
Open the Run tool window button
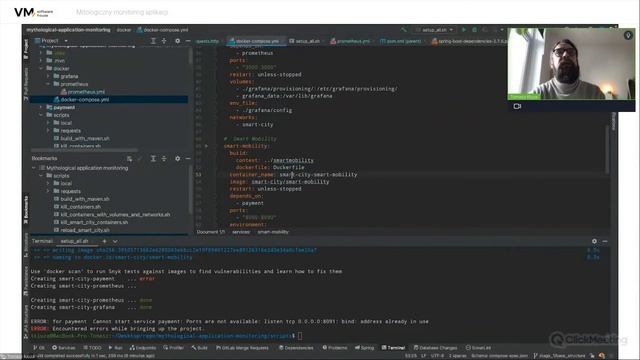(116, 348)
